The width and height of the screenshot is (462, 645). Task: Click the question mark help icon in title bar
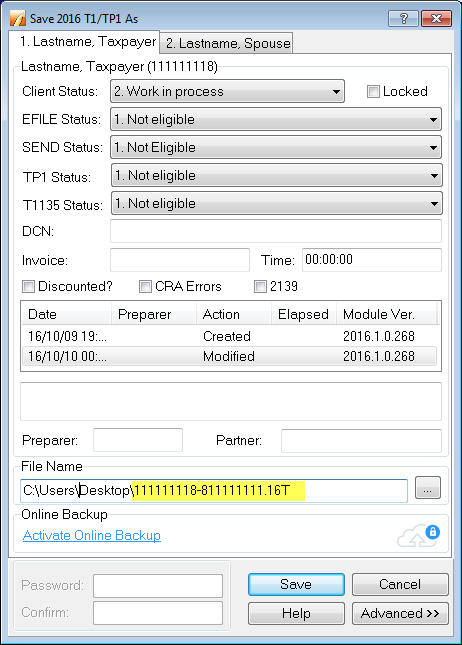point(403,19)
